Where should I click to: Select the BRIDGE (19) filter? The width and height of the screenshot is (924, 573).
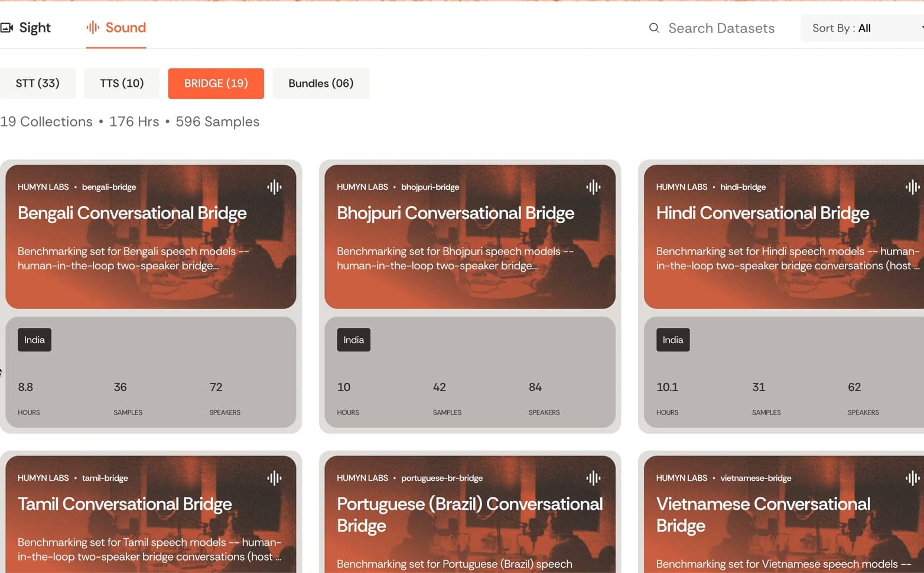[216, 83]
